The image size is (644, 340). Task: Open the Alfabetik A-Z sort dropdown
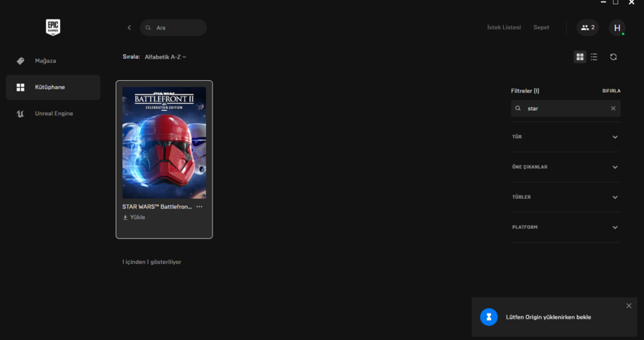tap(165, 57)
